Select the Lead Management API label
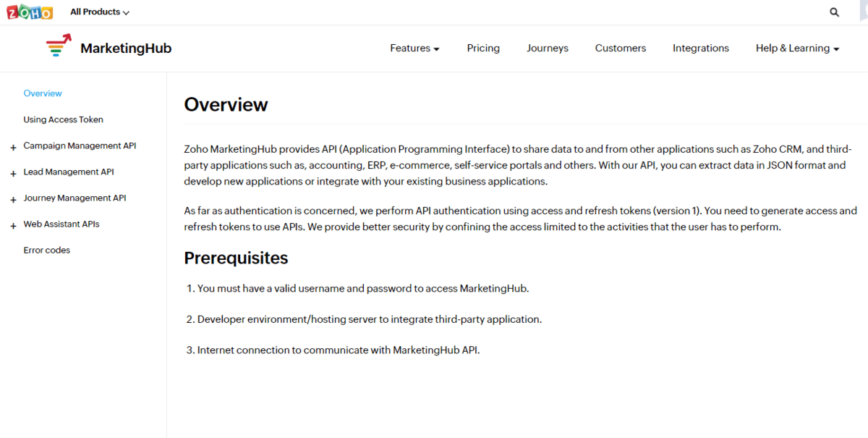 69,172
